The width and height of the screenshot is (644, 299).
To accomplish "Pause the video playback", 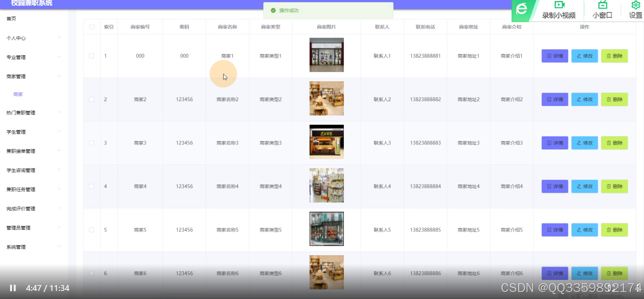I will pyautogui.click(x=13, y=288).
